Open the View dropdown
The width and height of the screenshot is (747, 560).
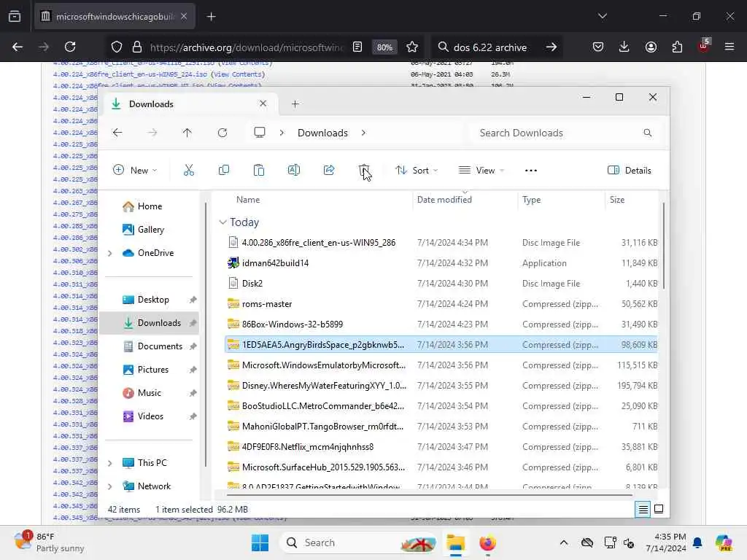pos(481,171)
